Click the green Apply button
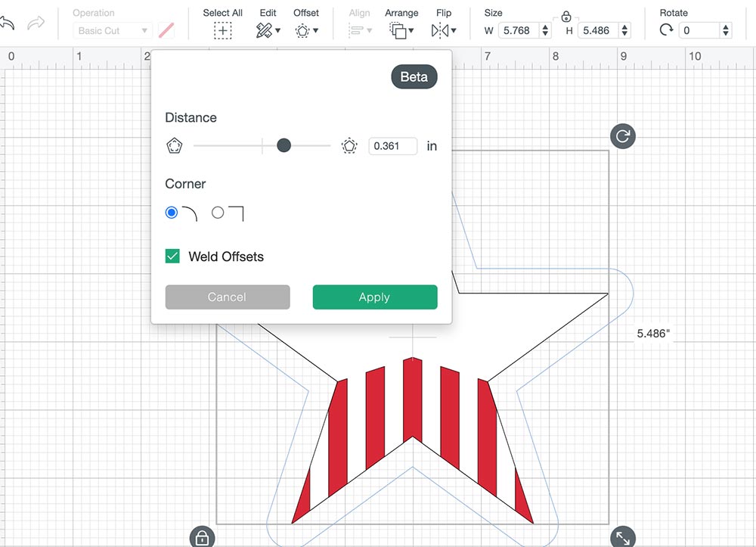 (x=375, y=297)
